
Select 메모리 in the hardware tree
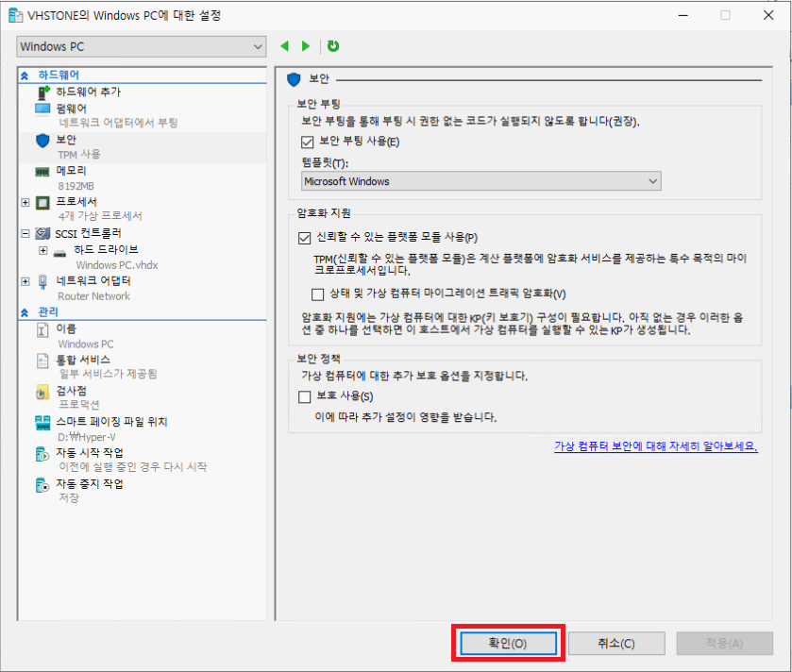(71, 171)
